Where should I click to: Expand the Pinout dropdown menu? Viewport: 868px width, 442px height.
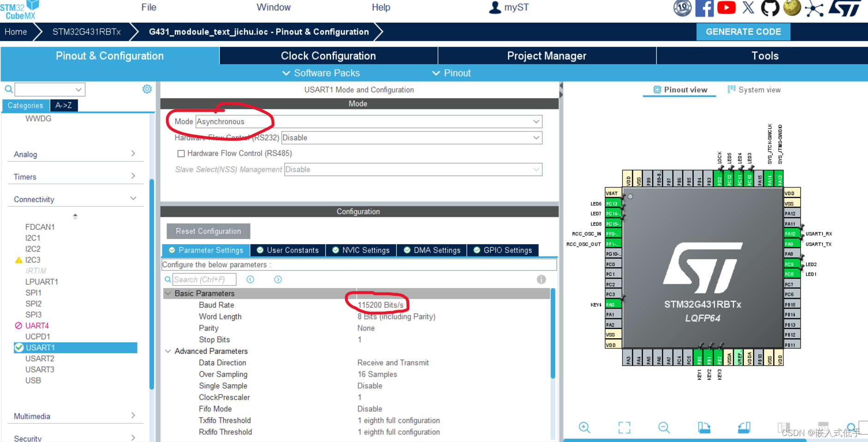pyautogui.click(x=451, y=73)
